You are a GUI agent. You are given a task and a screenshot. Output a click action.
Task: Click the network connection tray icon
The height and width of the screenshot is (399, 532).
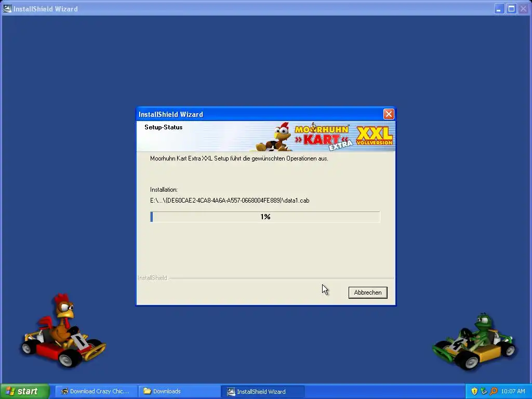pos(484,391)
